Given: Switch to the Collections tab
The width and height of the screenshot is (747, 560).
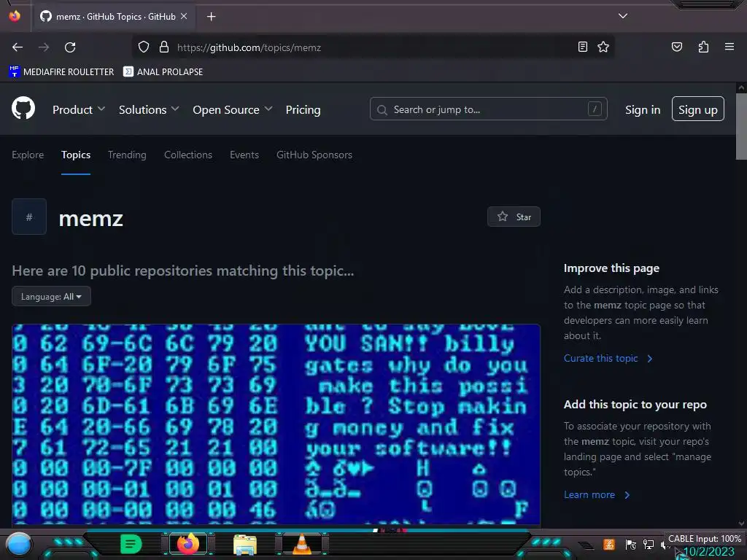Looking at the screenshot, I should pos(188,155).
